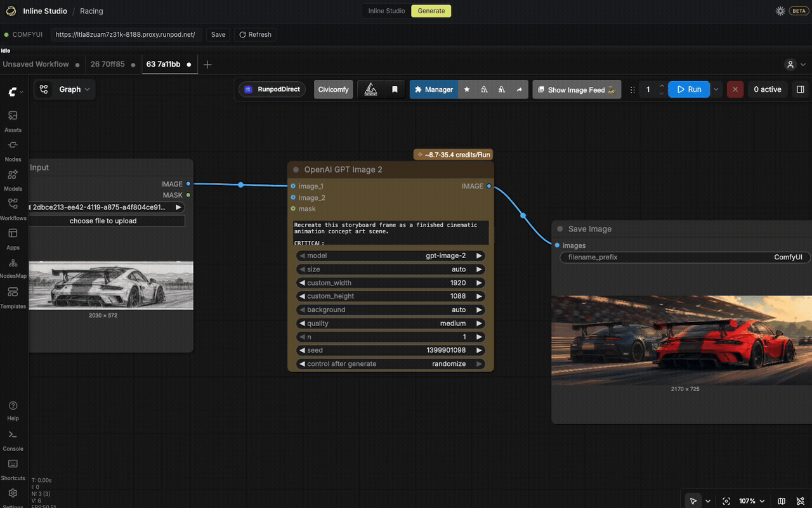Collapse the OpenAI GPT Image 2 node

(296, 170)
